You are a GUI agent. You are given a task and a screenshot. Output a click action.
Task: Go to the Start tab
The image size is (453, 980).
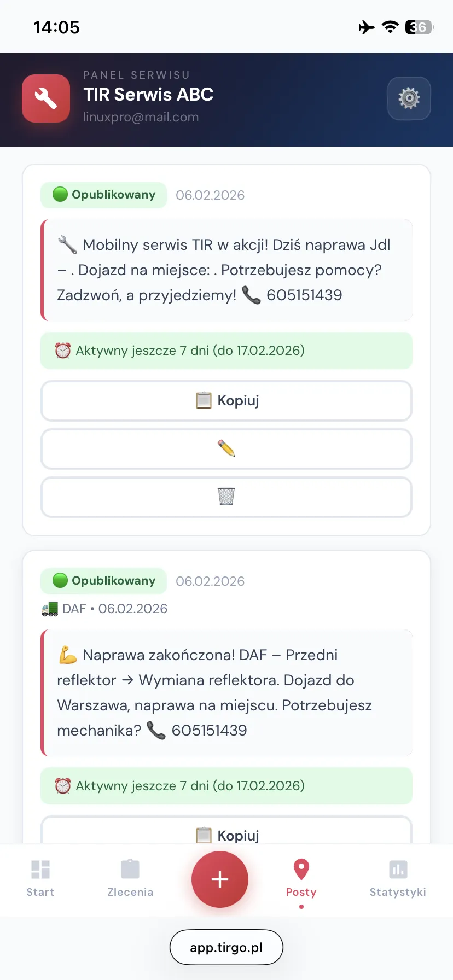40,878
